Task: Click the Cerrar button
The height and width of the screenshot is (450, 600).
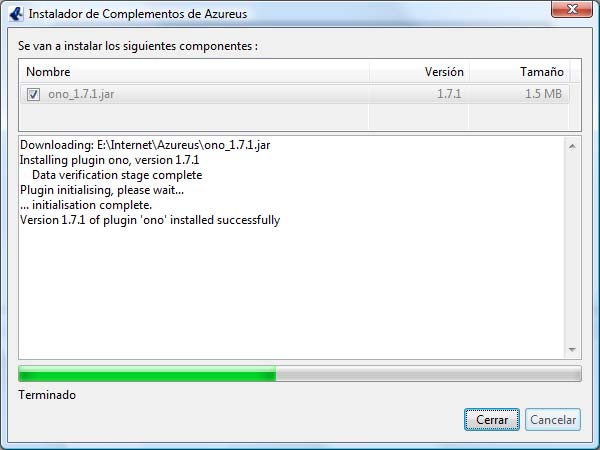Action: (x=492, y=419)
